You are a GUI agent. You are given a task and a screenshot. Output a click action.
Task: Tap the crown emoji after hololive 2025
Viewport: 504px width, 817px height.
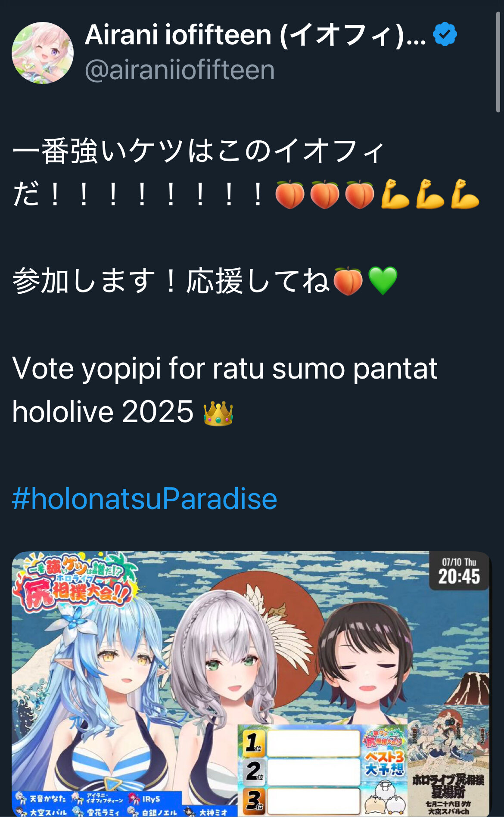(x=218, y=413)
